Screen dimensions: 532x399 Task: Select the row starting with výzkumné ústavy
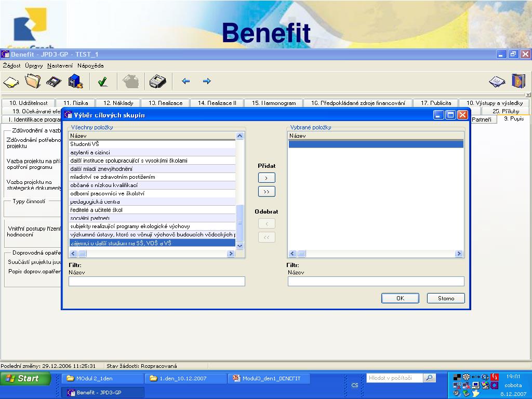(152, 235)
